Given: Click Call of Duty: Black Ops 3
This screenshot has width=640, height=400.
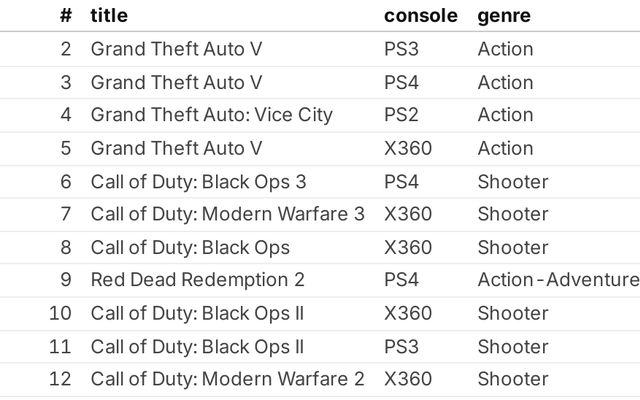Looking at the screenshot, I should pos(198,181).
